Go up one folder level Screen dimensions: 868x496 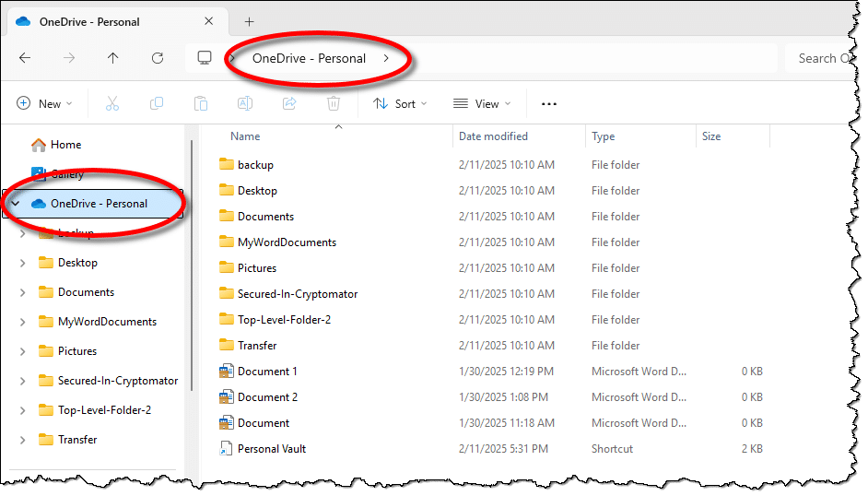pyautogui.click(x=113, y=58)
